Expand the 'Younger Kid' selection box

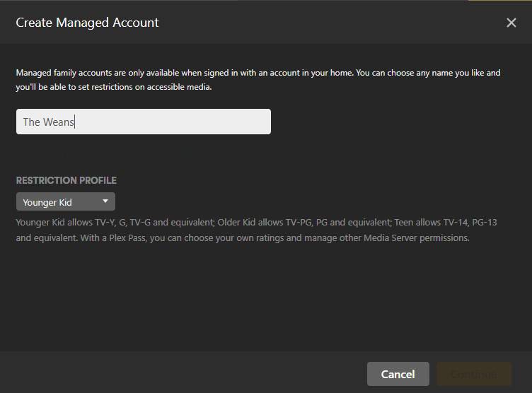(66, 202)
